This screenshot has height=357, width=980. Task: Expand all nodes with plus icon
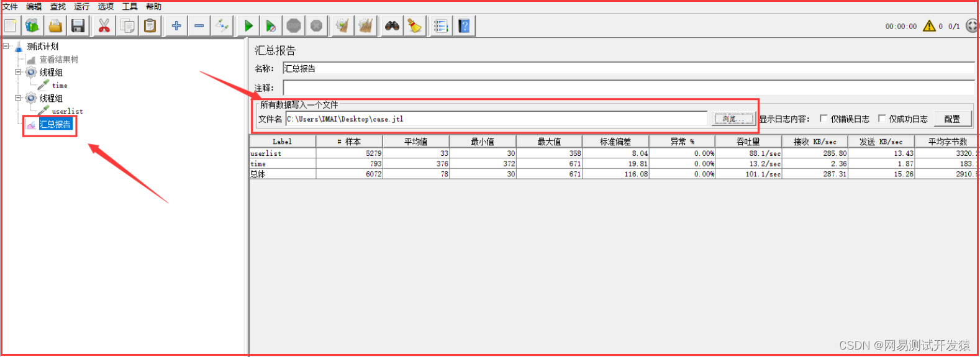click(176, 26)
